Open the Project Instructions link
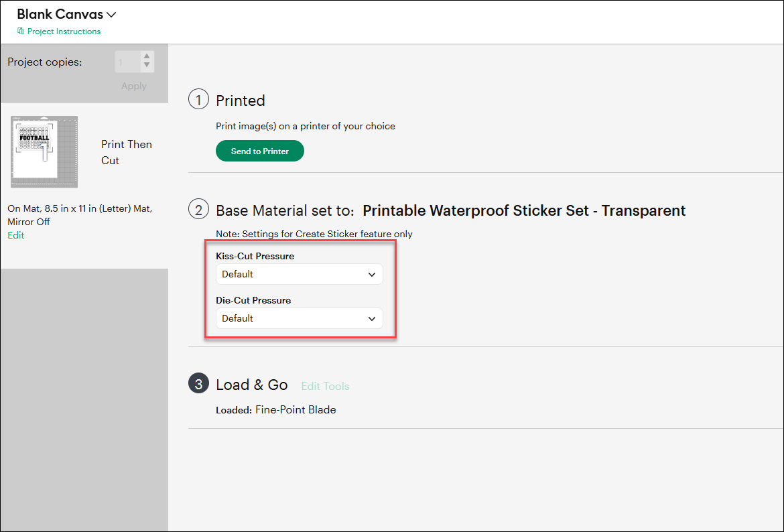This screenshot has width=784, height=532. coord(64,31)
